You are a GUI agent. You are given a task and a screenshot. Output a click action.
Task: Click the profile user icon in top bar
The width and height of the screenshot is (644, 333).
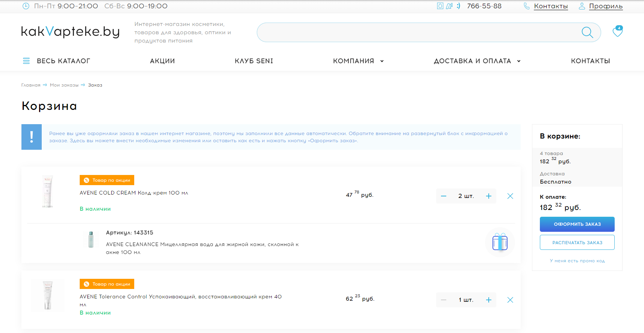[582, 6]
